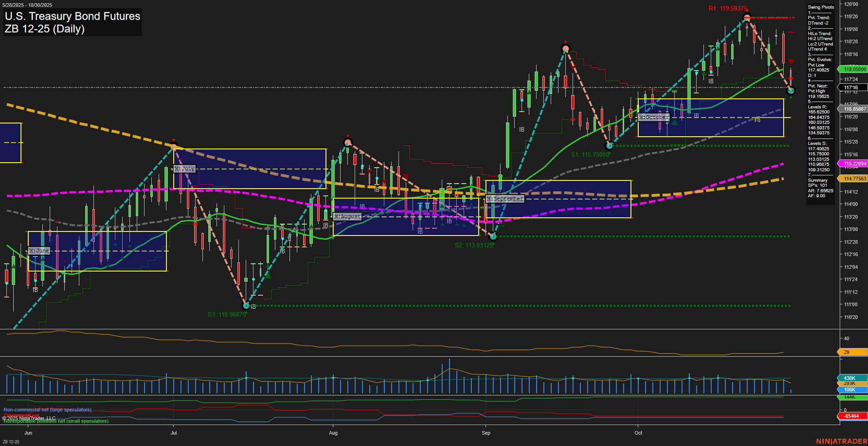The height and width of the screenshot is (446, 868).
Task: Click the orange 114.77563 price marker
Action: point(851,179)
